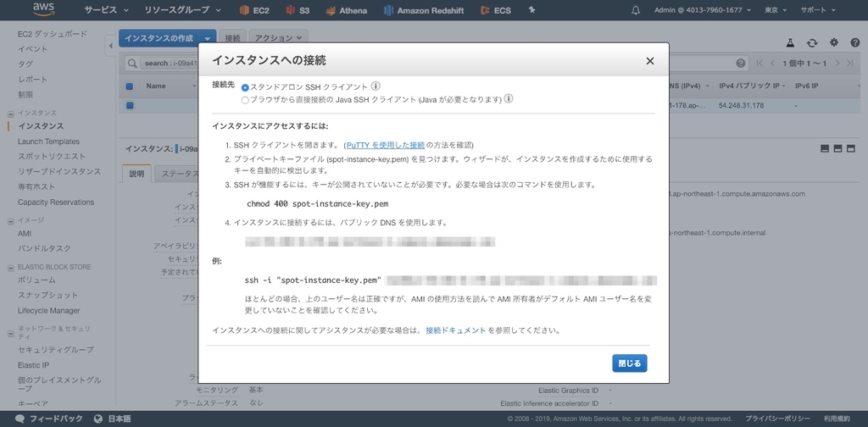868x427 pixels.
Task: Toggle the select-all checkbox in table header
Action: [x=130, y=86]
